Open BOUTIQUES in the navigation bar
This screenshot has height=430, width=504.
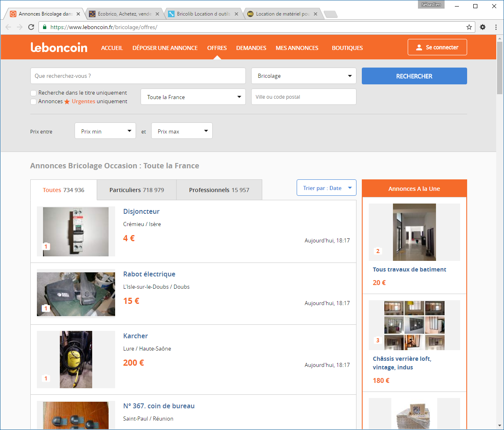(347, 48)
